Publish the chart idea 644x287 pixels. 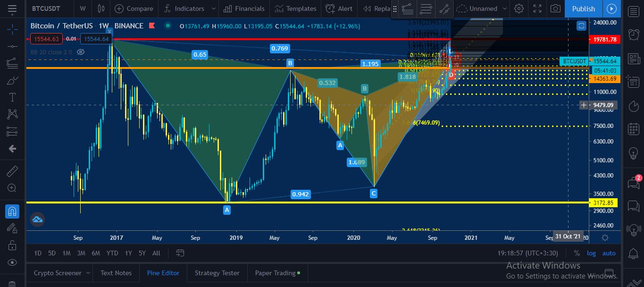[x=584, y=8]
